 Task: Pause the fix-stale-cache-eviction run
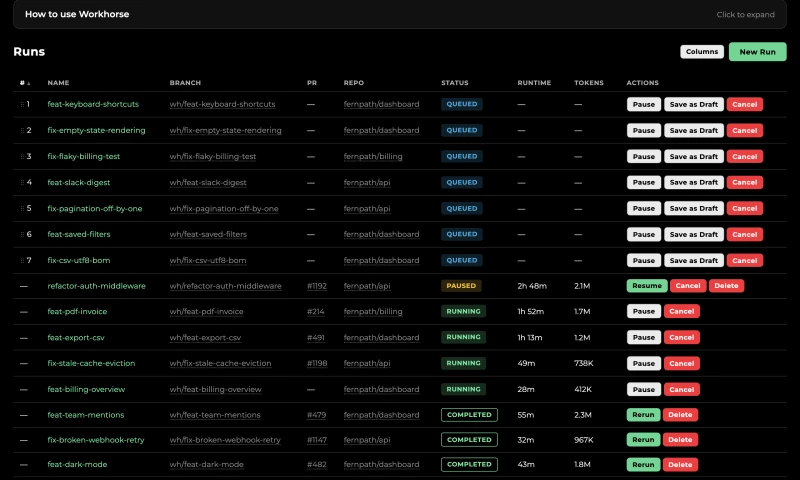click(x=643, y=363)
